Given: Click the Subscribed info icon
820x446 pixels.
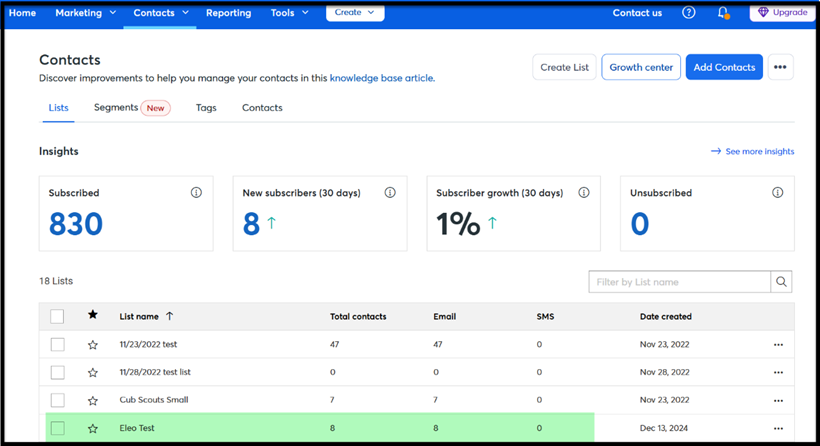Looking at the screenshot, I should tap(196, 192).
